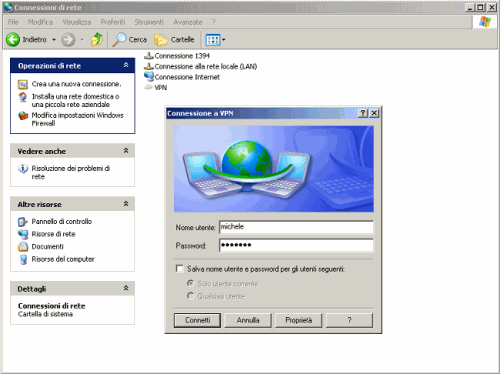This screenshot has height=374, width=500.
Task: Click the Documenti folder icon
Action: [x=23, y=247]
